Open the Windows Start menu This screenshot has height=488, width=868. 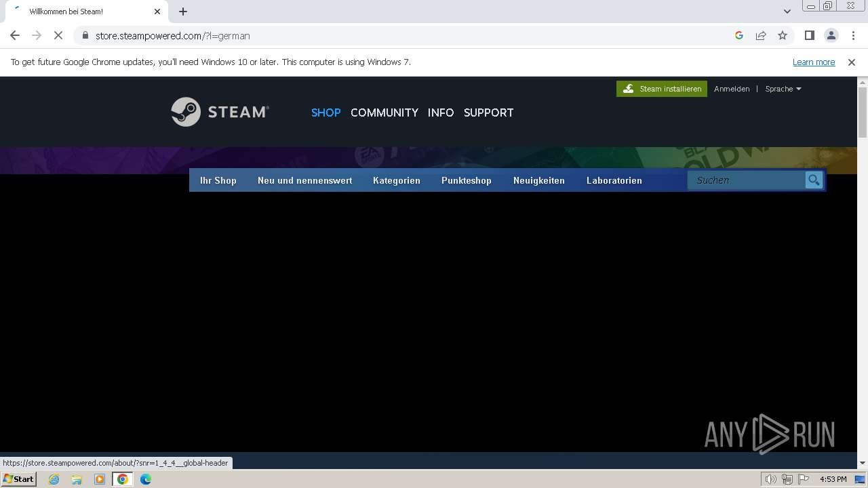[x=19, y=479]
